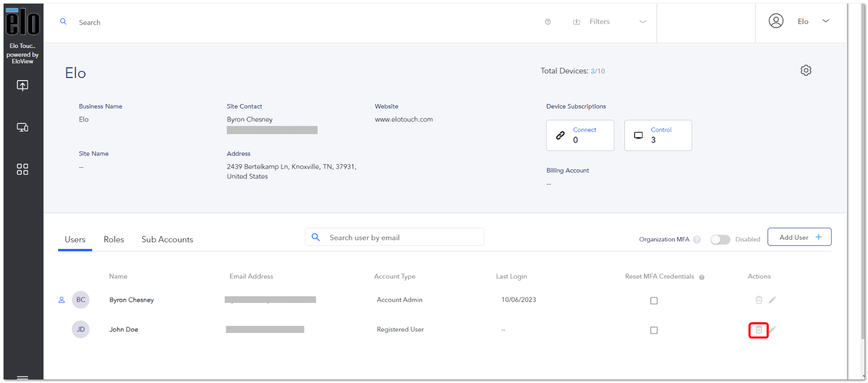Click the Email Address column header

point(251,276)
